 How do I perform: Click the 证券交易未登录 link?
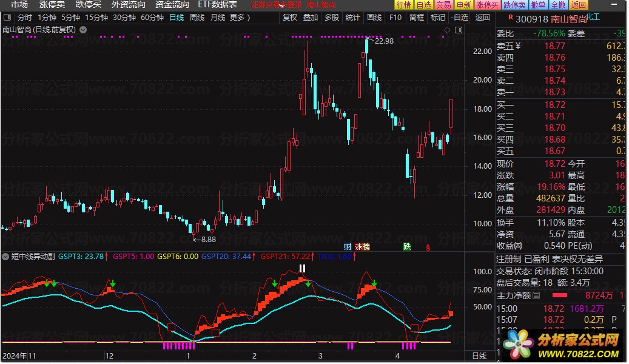[x=277, y=5]
